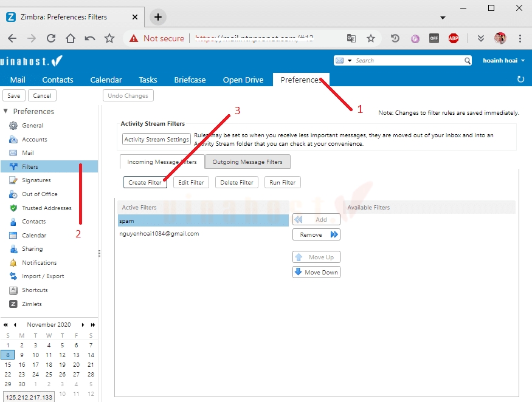Open hoainh hoai account dropdown

tap(504, 61)
